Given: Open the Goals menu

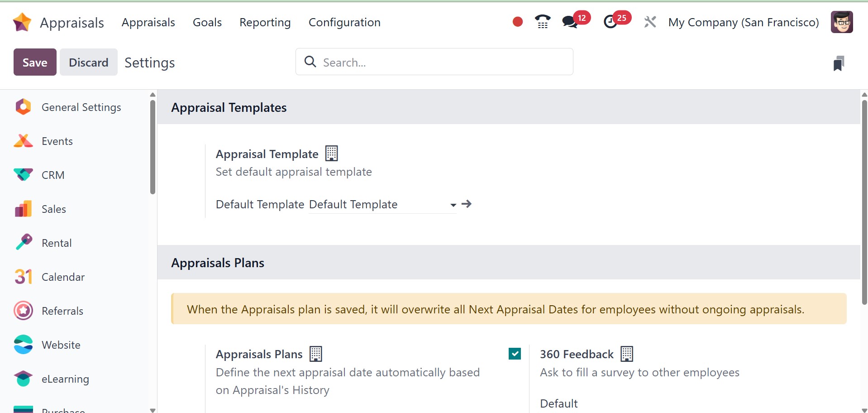Looking at the screenshot, I should click(x=207, y=22).
